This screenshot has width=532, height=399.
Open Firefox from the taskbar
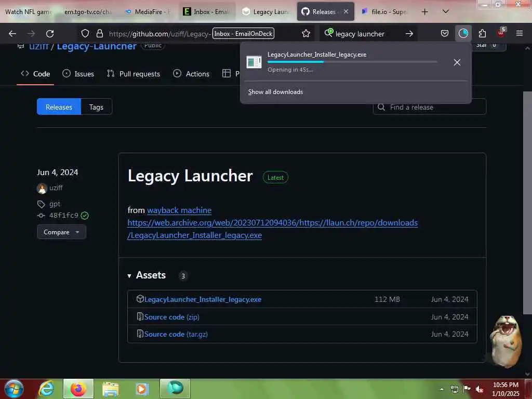click(78, 389)
